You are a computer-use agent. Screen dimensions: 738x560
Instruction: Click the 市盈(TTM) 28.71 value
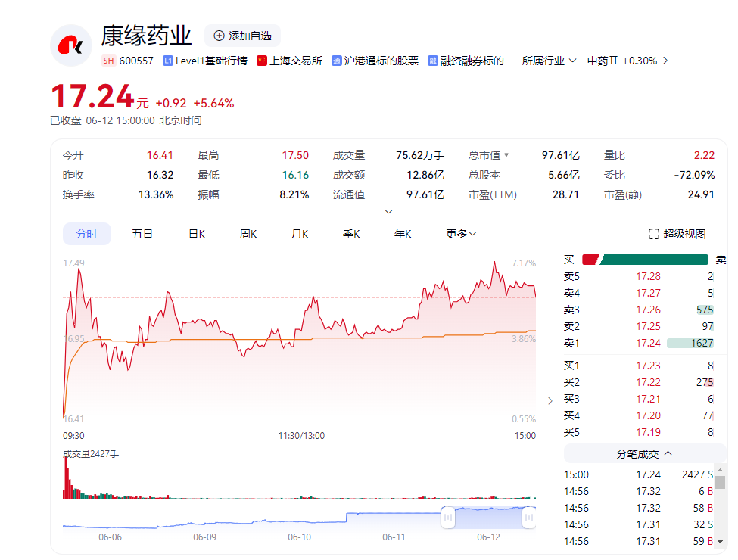click(x=565, y=194)
